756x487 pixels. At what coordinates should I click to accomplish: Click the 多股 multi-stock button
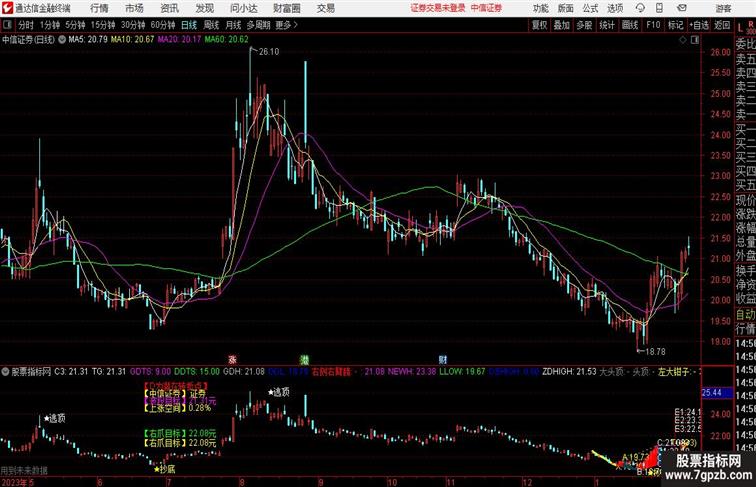pyautogui.click(x=584, y=25)
